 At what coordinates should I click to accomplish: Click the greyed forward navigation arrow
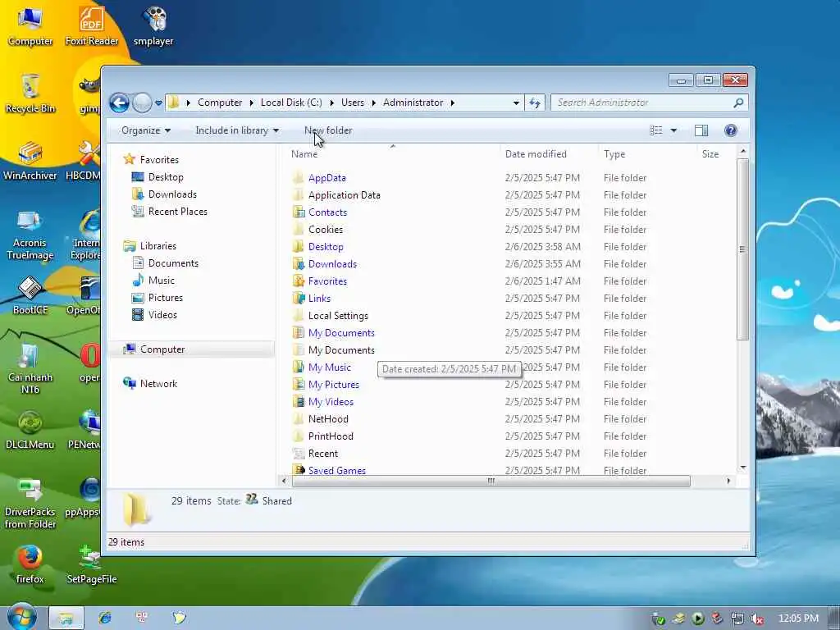(142, 103)
